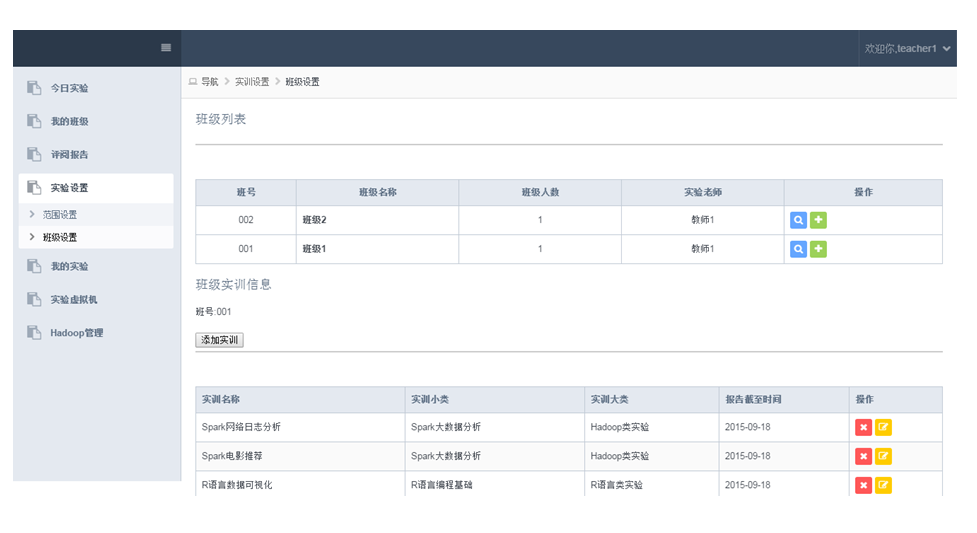
Task: Toggle the sidebar hamburger menu icon
Action: pos(166,48)
